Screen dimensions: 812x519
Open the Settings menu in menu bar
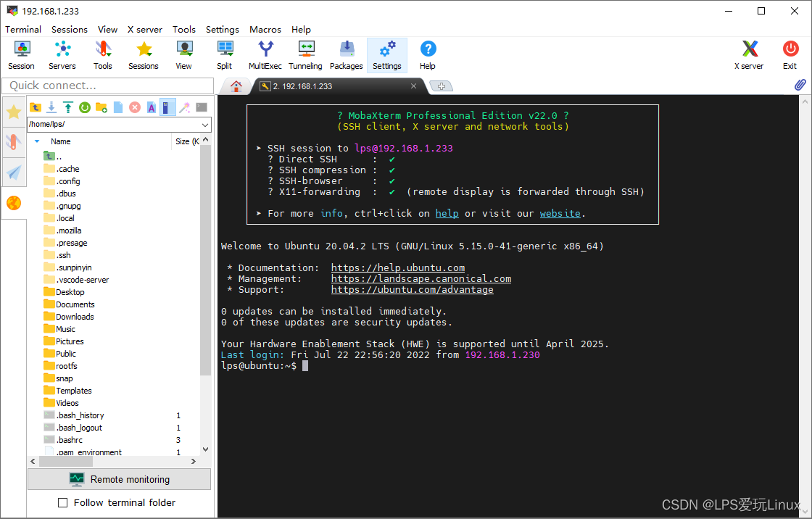pos(222,30)
